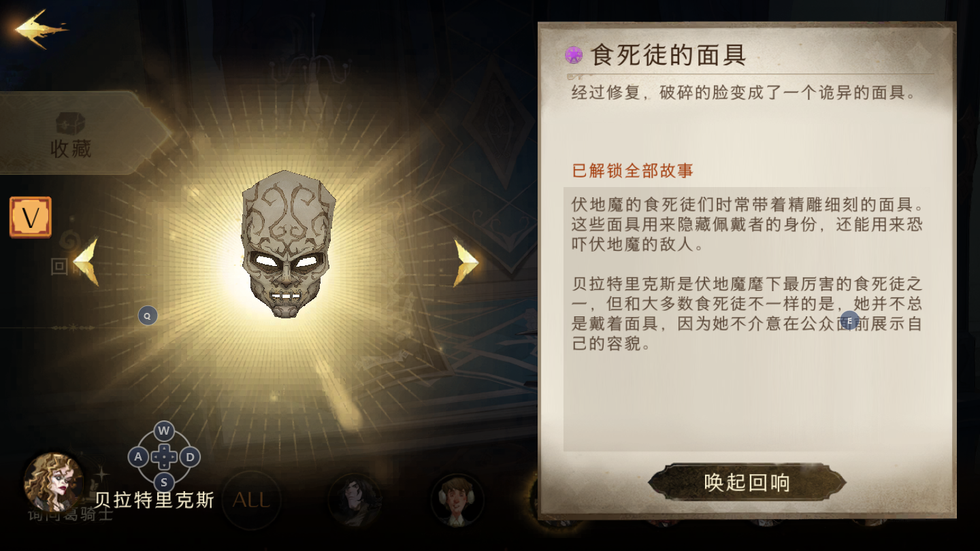This screenshot has width=980, height=551.
Task: Click the orange V key badge
Action: [31, 218]
